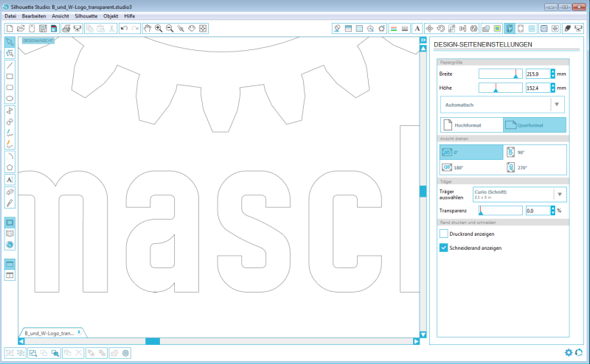The image size is (590, 364).
Task: Activate the text tool in left toolbar
Action: (x=10, y=180)
